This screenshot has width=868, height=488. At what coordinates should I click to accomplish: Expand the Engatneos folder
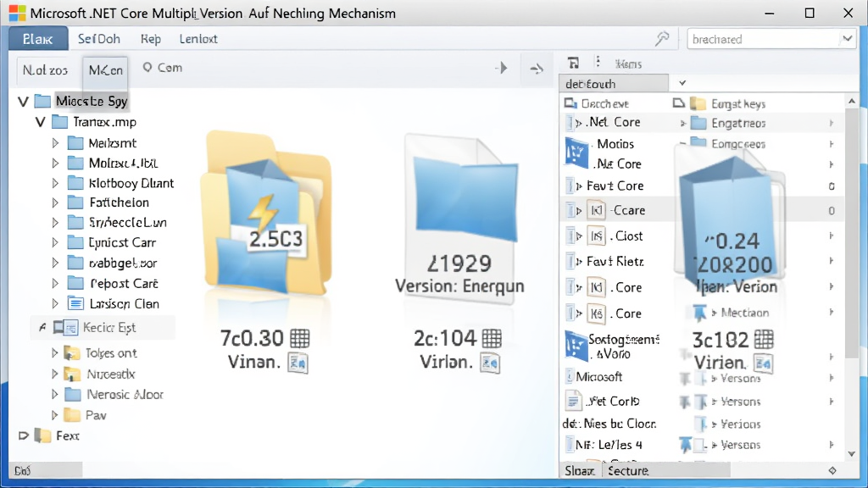tap(683, 124)
